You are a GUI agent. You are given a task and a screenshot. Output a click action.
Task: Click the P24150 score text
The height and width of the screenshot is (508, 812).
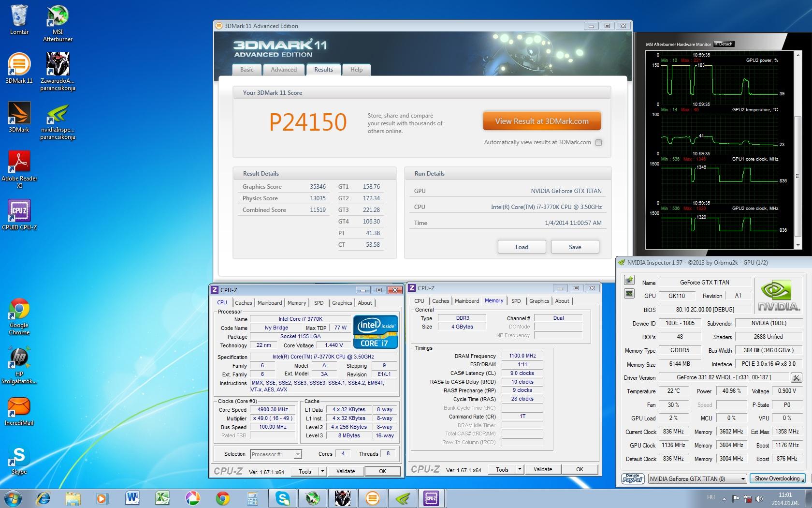click(308, 122)
